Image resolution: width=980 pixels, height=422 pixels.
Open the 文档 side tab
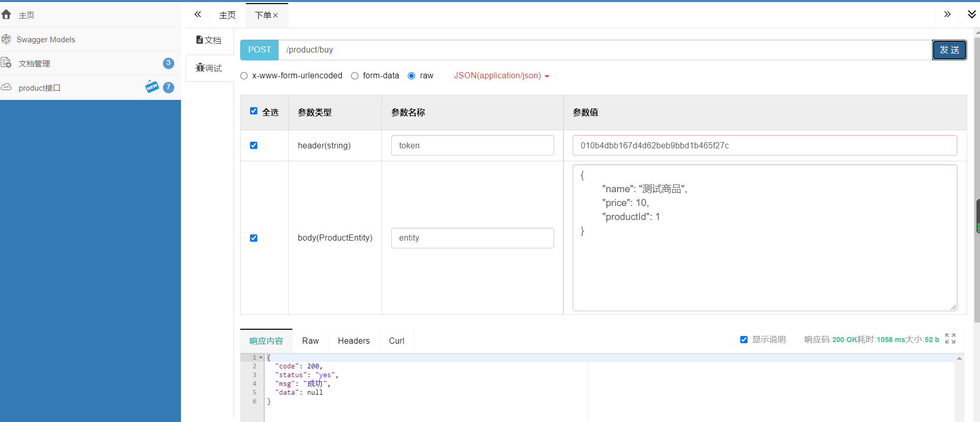[x=209, y=40]
